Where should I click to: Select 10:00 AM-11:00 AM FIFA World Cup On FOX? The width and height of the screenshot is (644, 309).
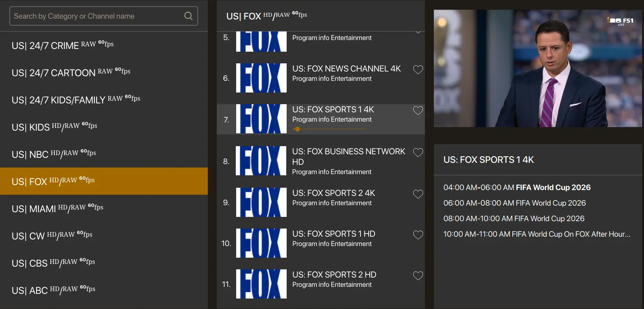point(537,234)
